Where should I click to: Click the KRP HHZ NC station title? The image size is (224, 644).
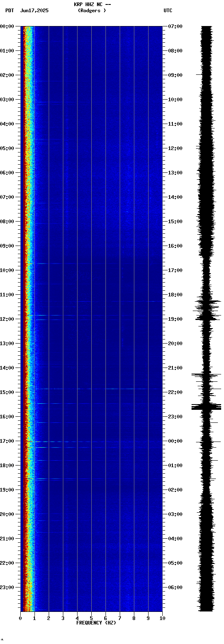click(92, 4)
